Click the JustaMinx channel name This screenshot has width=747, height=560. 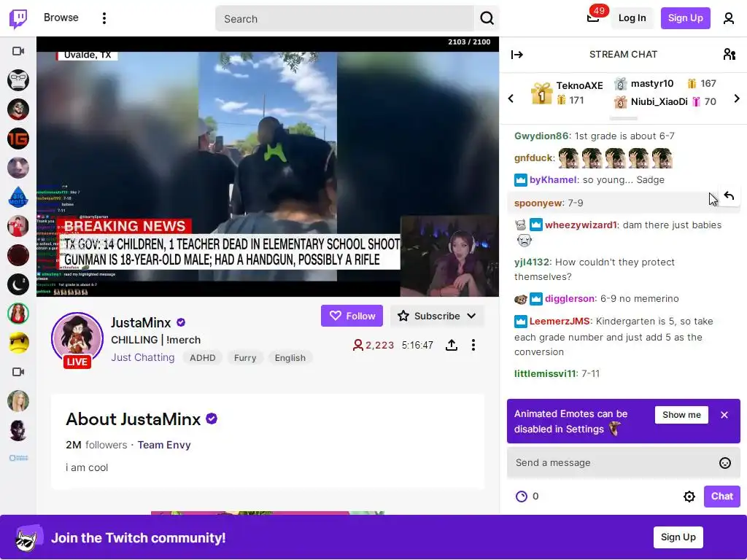pos(141,323)
